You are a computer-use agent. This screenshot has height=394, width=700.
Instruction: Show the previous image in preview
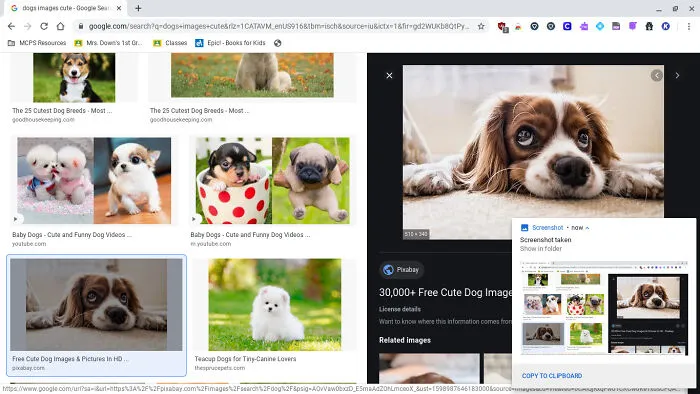pyautogui.click(x=656, y=75)
